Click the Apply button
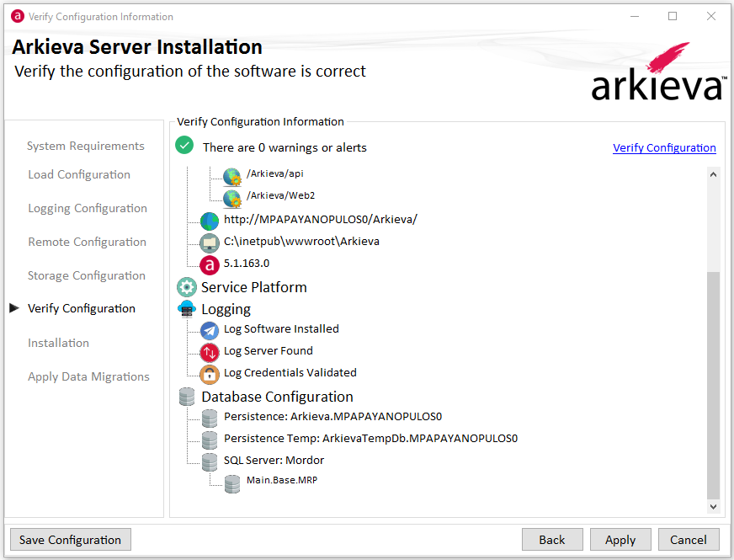Screen dimensions: 734x560 (x=620, y=540)
